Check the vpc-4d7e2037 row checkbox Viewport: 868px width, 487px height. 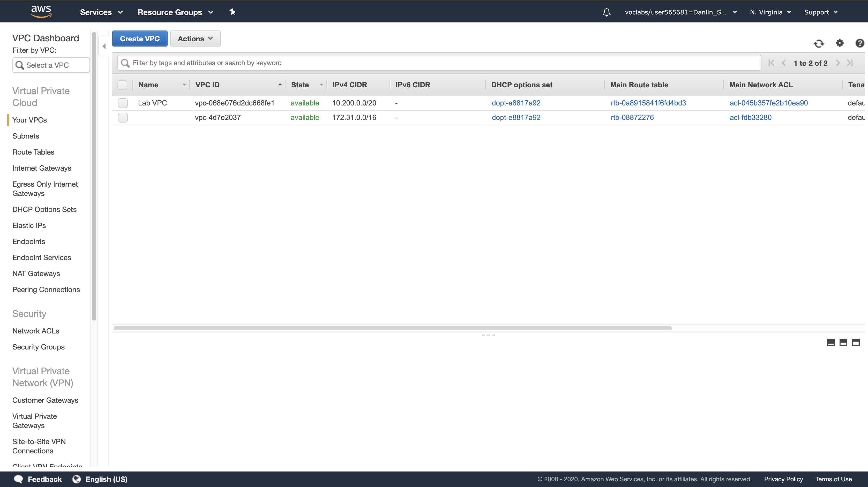pyautogui.click(x=123, y=118)
